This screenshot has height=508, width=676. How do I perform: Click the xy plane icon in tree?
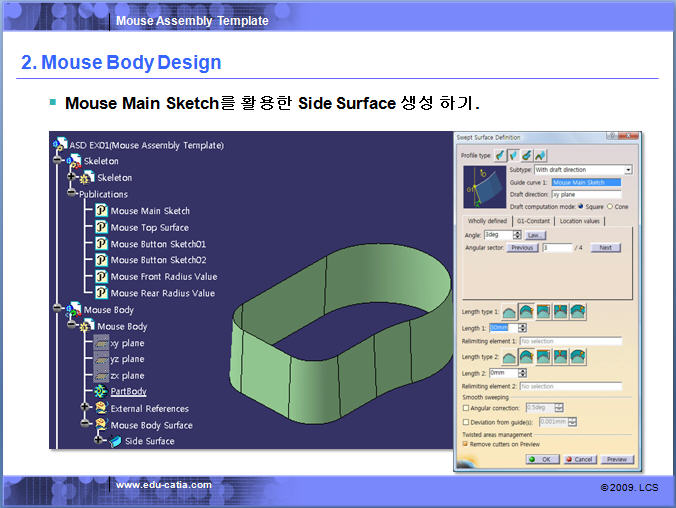101,343
